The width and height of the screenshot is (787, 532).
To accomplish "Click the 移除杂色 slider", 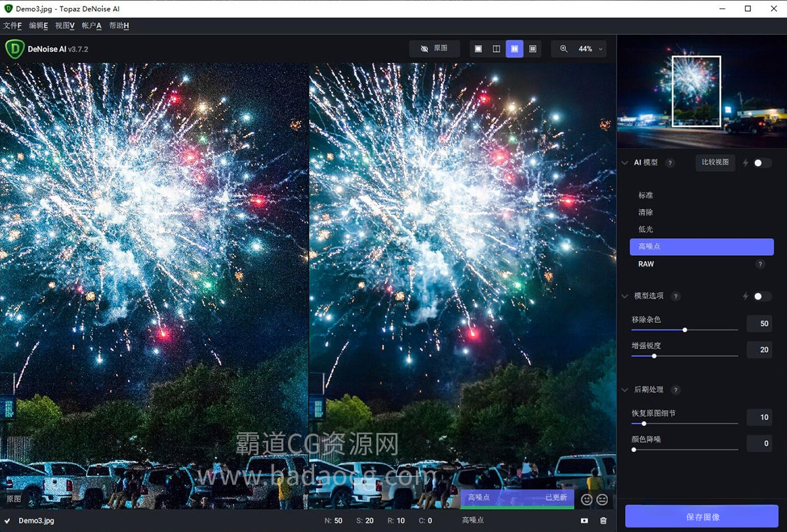I will [x=685, y=330].
